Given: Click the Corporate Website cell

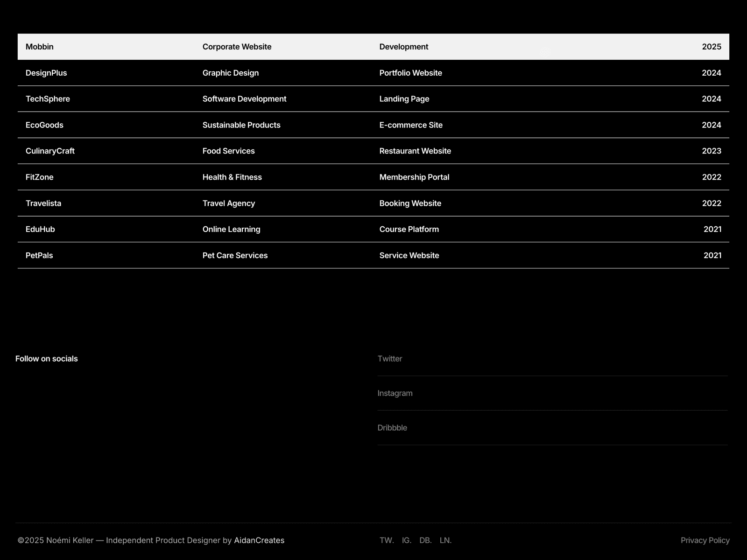Looking at the screenshot, I should (x=237, y=47).
